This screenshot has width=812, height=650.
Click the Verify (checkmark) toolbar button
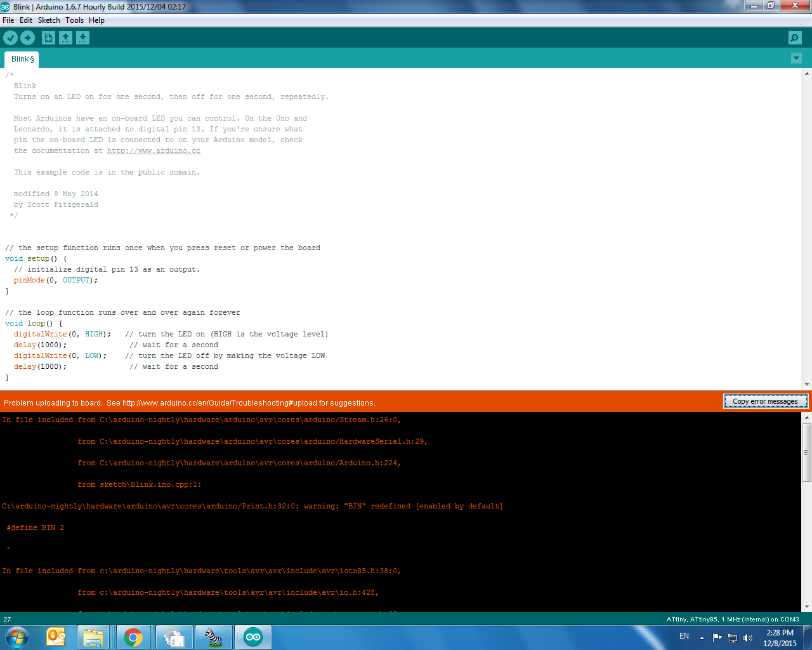pyautogui.click(x=10, y=38)
